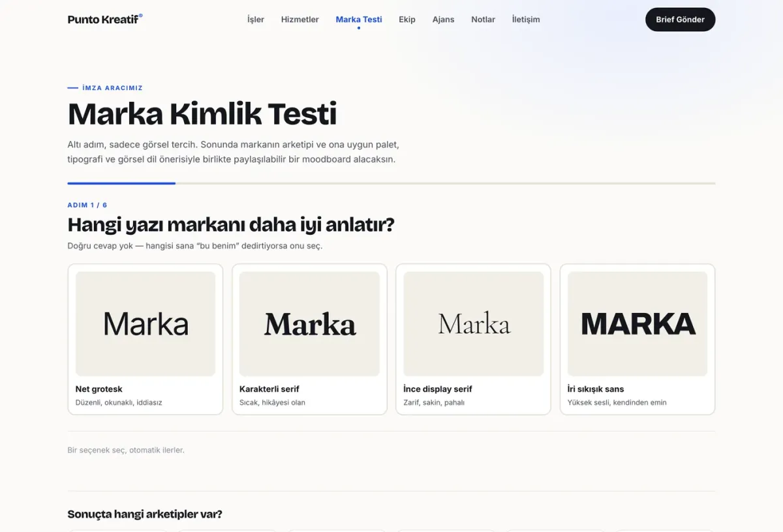Click the İMZA ARACIMIZ label
Viewport: 783px width, 532px height.
[x=112, y=88]
